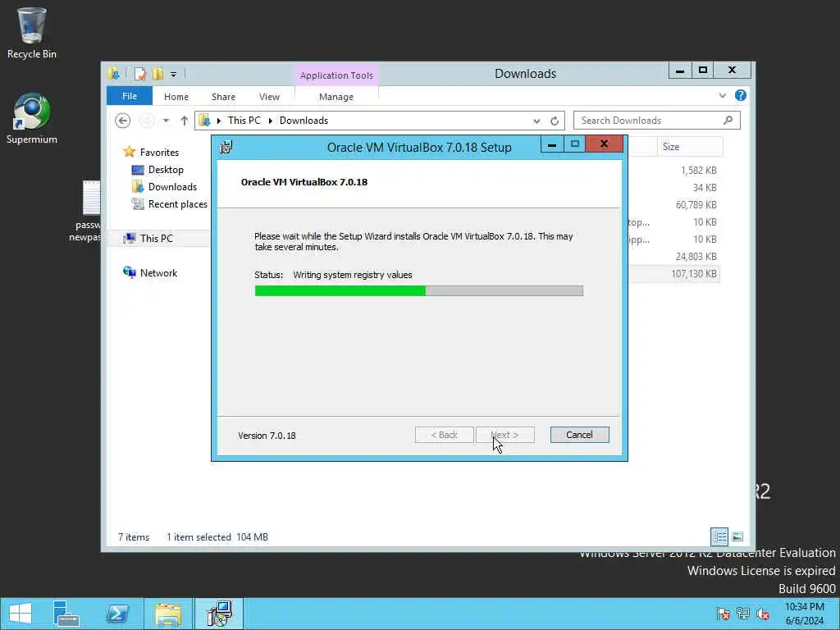840x630 pixels.
Task: Refresh the Downloads folder view
Action: pos(555,121)
